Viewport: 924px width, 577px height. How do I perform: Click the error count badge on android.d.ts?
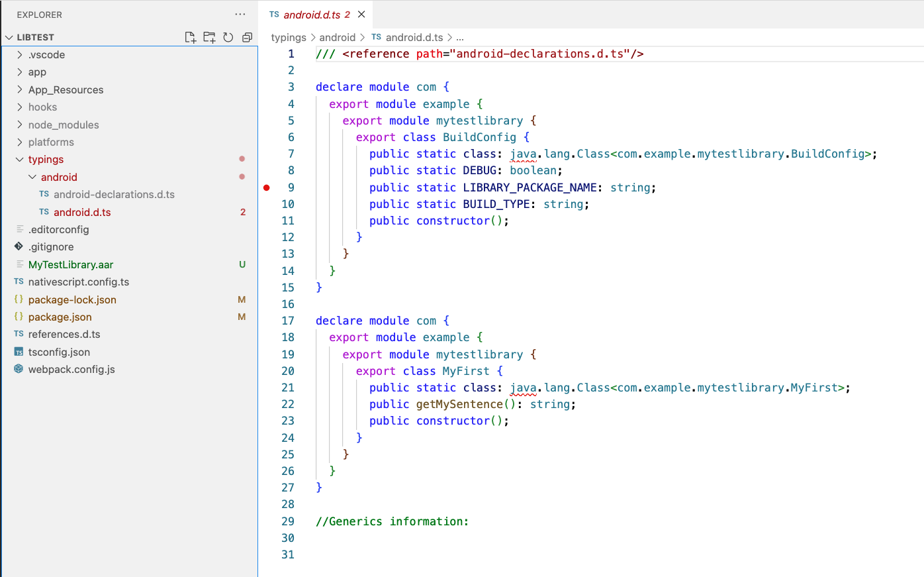click(243, 212)
